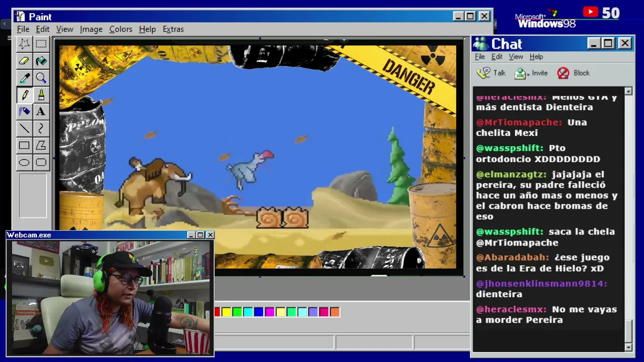This screenshot has height=362, width=644.
Task: Click the Invite icon in Chat toolbar
Action: coord(520,73)
